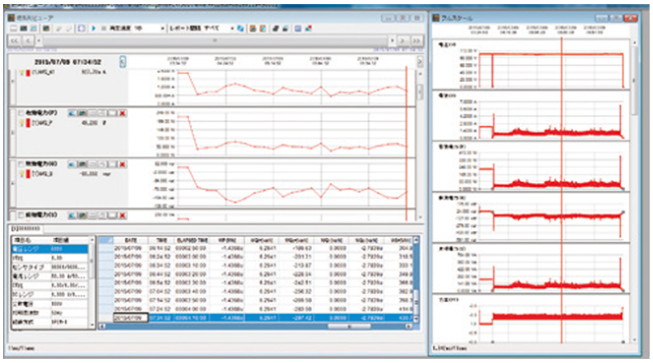Image resolution: width=653 pixels, height=363 pixels.
Task: Open the report interval dropdown
Action: [x=232, y=28]
